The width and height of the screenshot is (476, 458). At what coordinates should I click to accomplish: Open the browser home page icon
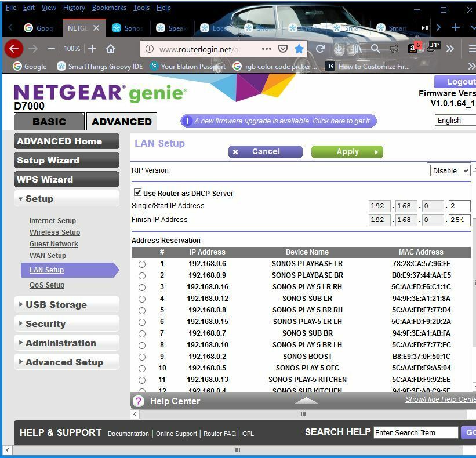point(111,49)
